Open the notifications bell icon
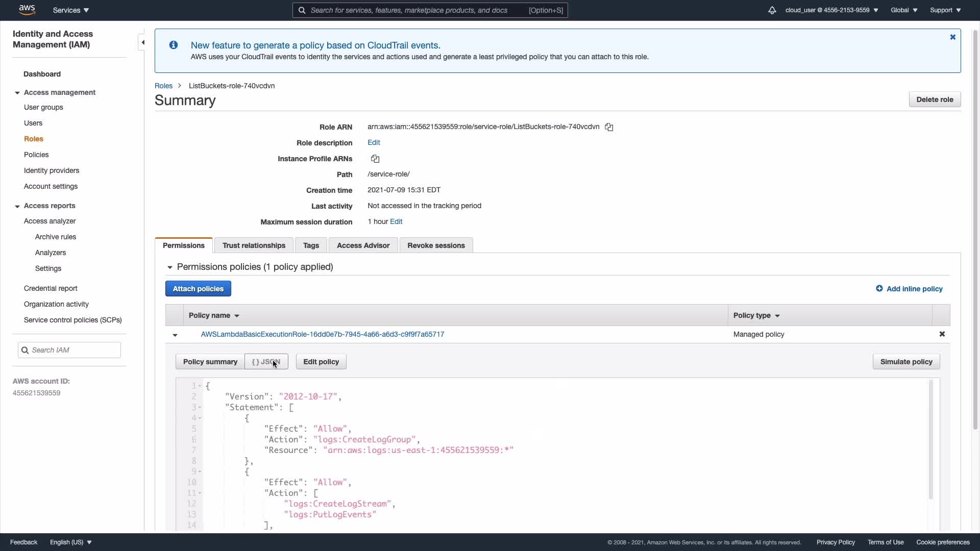The width and height of the screenshot is (980, 551). tap(772, 10)
